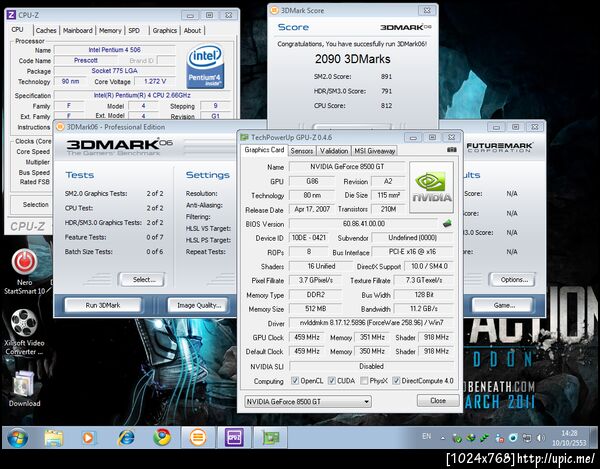Image resolution: width=600 pixels, height=469 pixels.
Task: Click the BIOS Version field in GPU-Z
Action: tap(364, 223)
